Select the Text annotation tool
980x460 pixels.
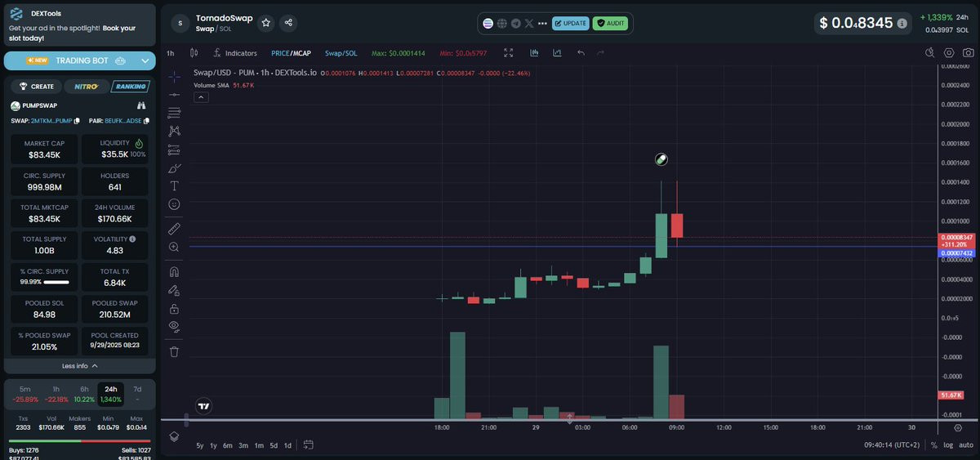pos(174,185)
